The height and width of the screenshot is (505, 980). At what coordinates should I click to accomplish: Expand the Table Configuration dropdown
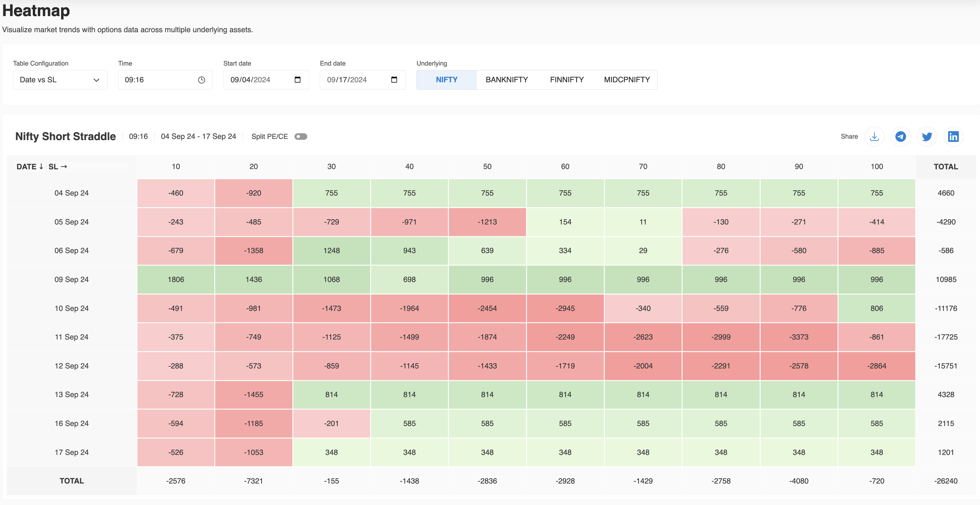point(60,80)
